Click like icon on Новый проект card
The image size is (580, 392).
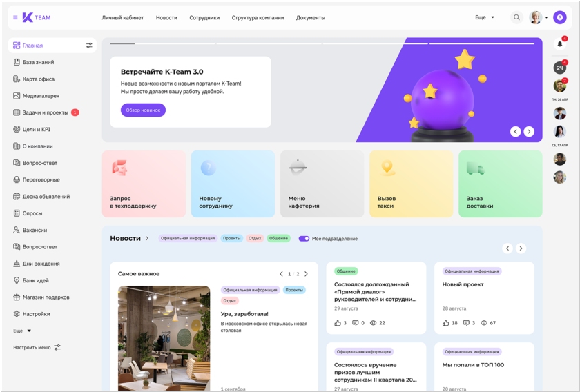pyautogui.click(x=446, y=323)
